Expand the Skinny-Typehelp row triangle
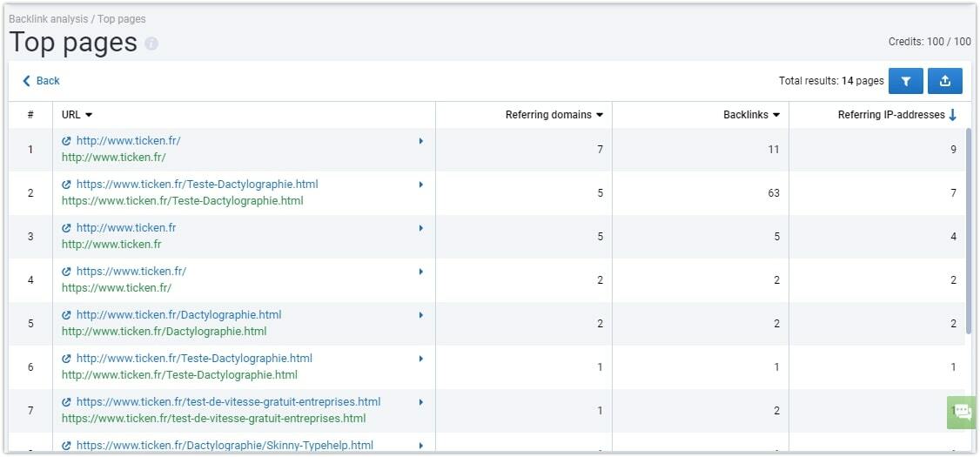The height and width of the screenshot is (457, 980). [x=421, y=446]
